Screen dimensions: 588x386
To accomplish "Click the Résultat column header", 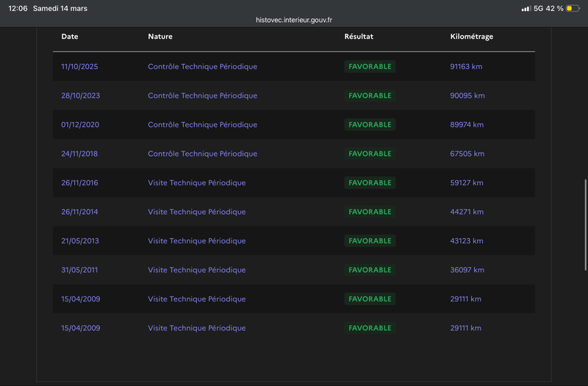I will tap(359, 37).
